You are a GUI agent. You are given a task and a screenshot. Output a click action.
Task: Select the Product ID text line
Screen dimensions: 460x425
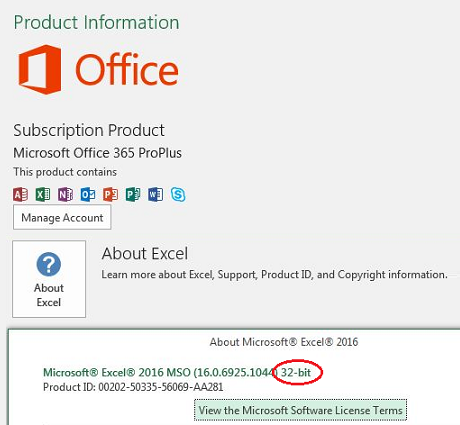coord(133,387)
